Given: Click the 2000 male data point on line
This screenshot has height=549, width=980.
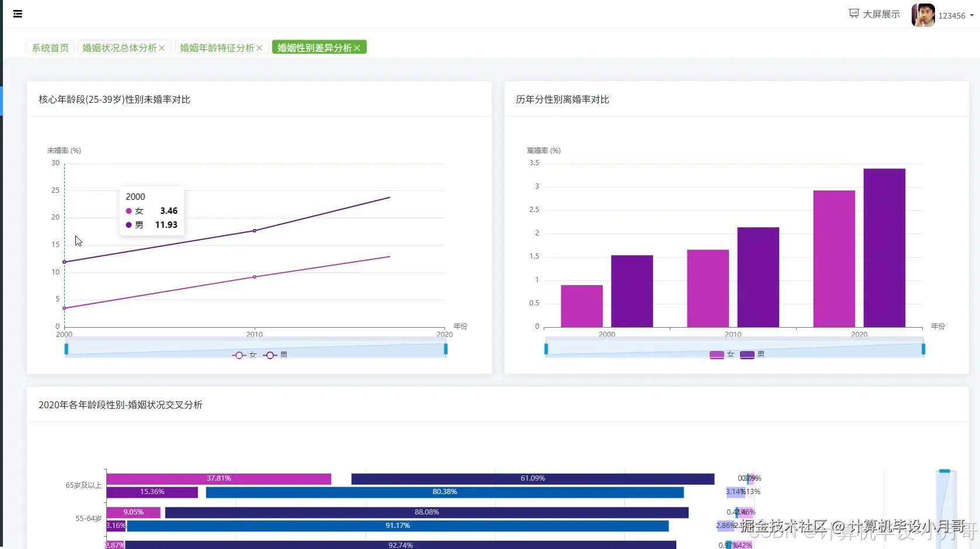Looking at the screenshot, I should [x=64, y=262].
